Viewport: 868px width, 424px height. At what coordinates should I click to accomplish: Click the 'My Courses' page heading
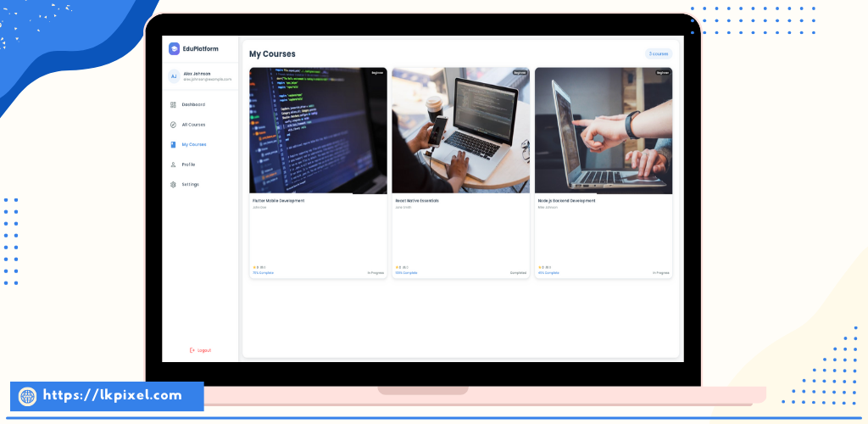point(272,54)
